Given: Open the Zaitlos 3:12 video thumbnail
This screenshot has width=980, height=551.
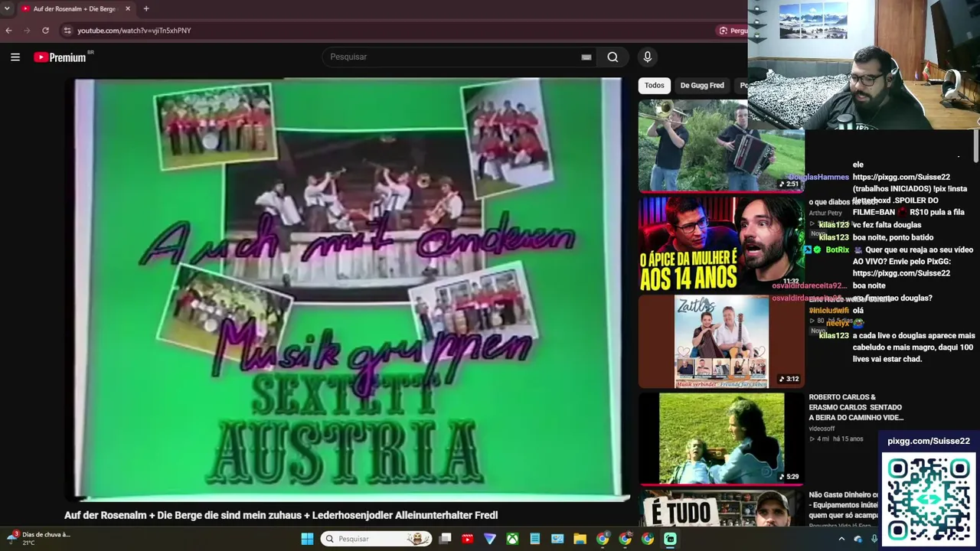Looking at the screenshot, I should (x=721, y=341).
